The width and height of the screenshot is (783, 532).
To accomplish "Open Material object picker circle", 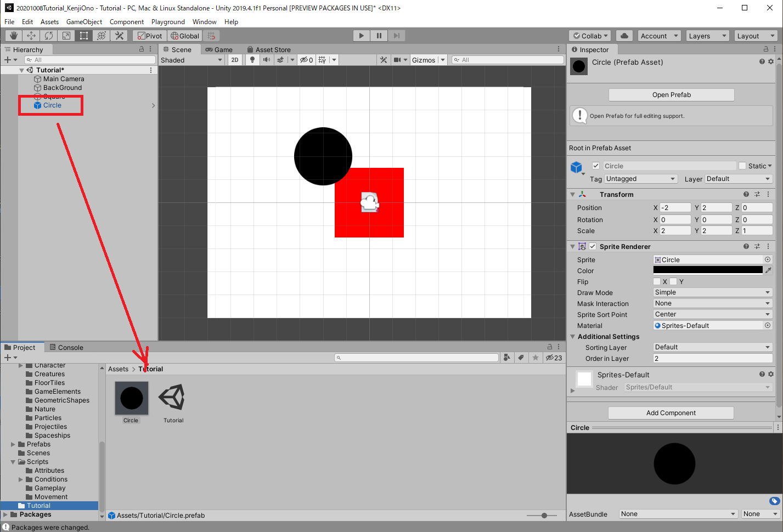I will coord(768,325).
